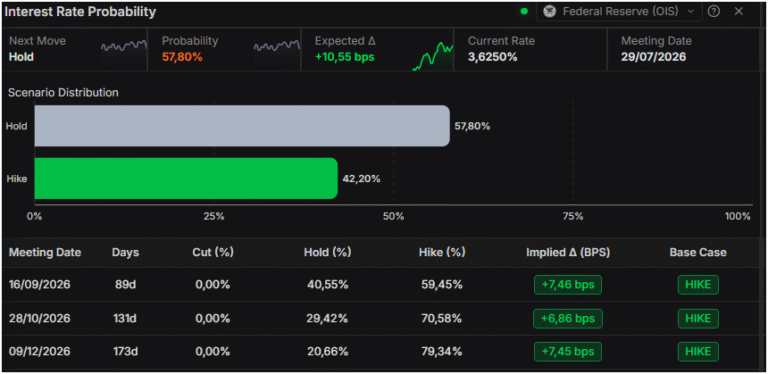Click the Hike axis label of the chart
This screenshot has width=768, height=374.
point(17,179)
